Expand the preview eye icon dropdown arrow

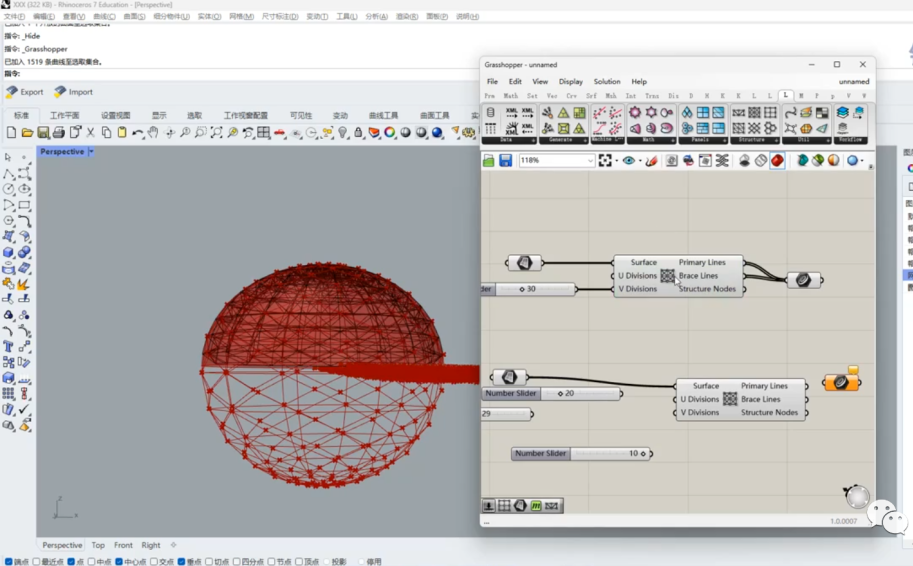(x=639, y=160)
